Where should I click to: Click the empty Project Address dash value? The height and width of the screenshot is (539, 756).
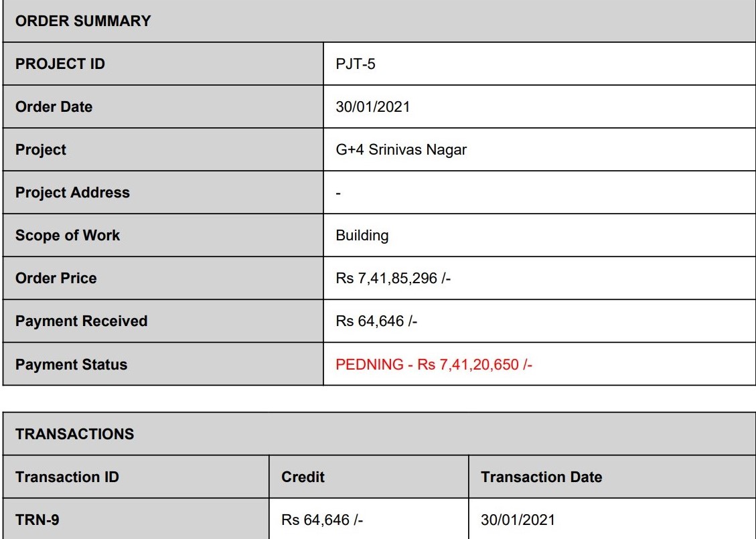coord(338,194)
